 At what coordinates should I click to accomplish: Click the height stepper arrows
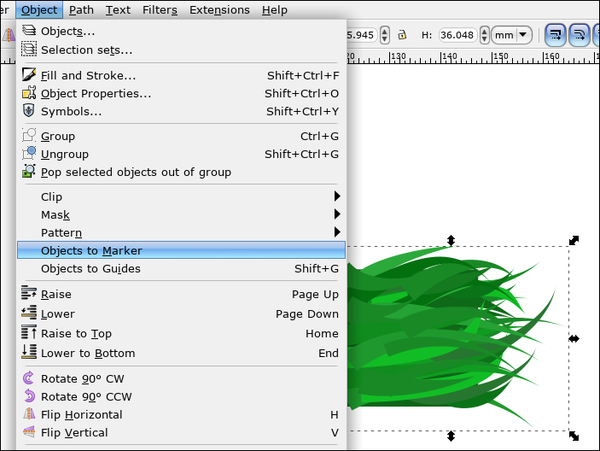click(x=485, y=35)
